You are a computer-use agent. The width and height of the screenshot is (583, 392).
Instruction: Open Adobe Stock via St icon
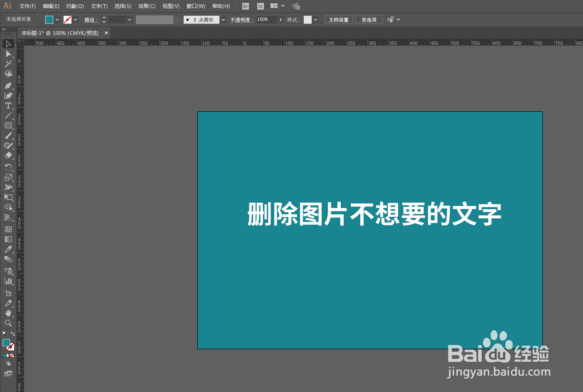pyautogui.click(x=261, y=6)
